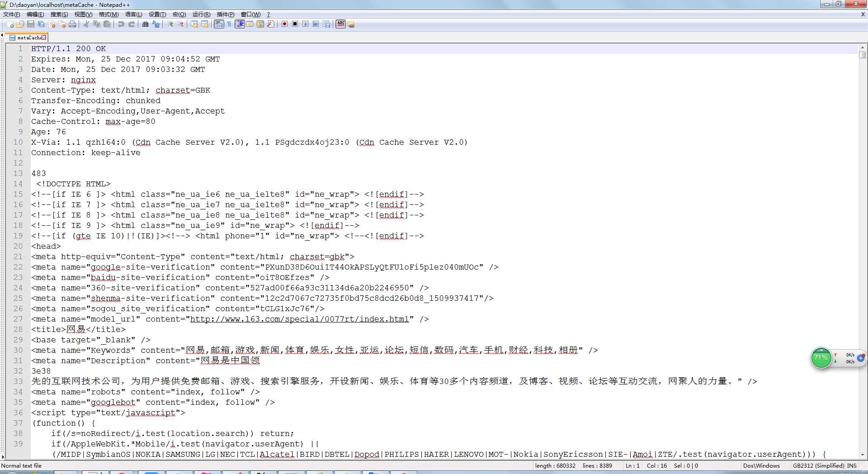Click line number 20 in margin
Image resolution: width=868 pixels, height=474 pixels.
tap(18, 246)
